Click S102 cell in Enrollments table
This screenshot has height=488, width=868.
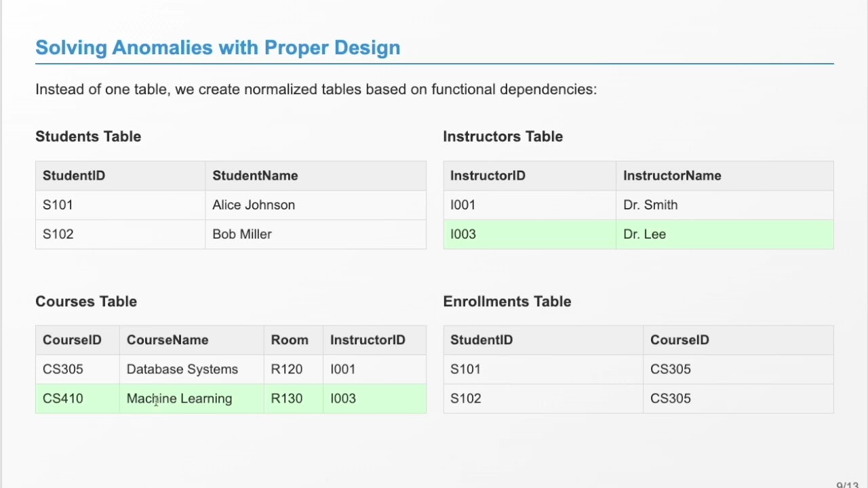543,399
